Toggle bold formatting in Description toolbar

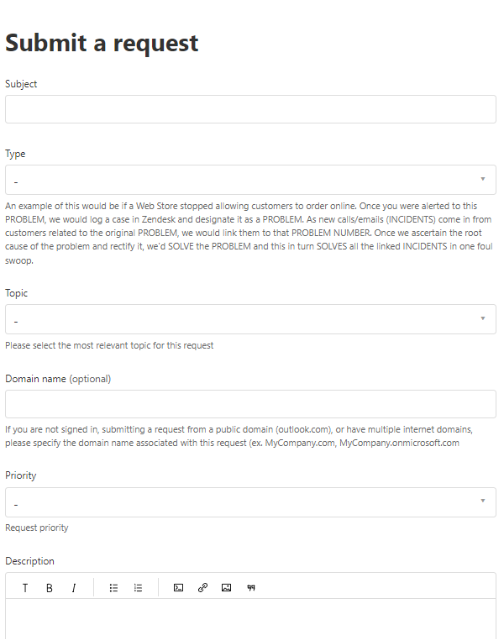pyautogui.click(x=49, y=588)
